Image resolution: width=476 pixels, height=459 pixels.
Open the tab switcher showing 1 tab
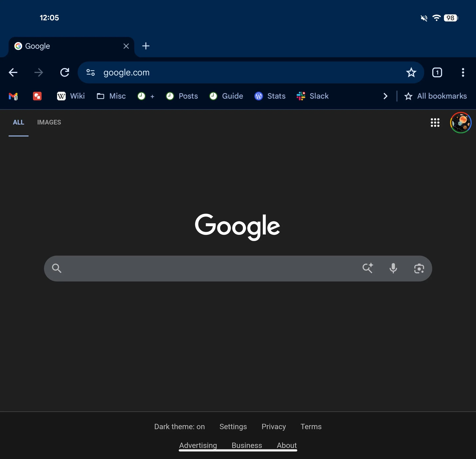click(437, 72)
